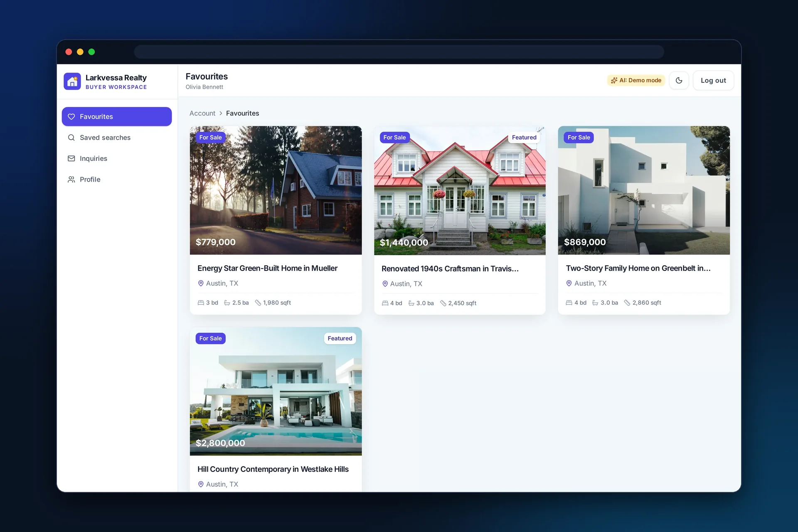Screen dimensions: 798x532
Task: Click the For Sale badge on $869,000 card
Action: tap(579, 138)
